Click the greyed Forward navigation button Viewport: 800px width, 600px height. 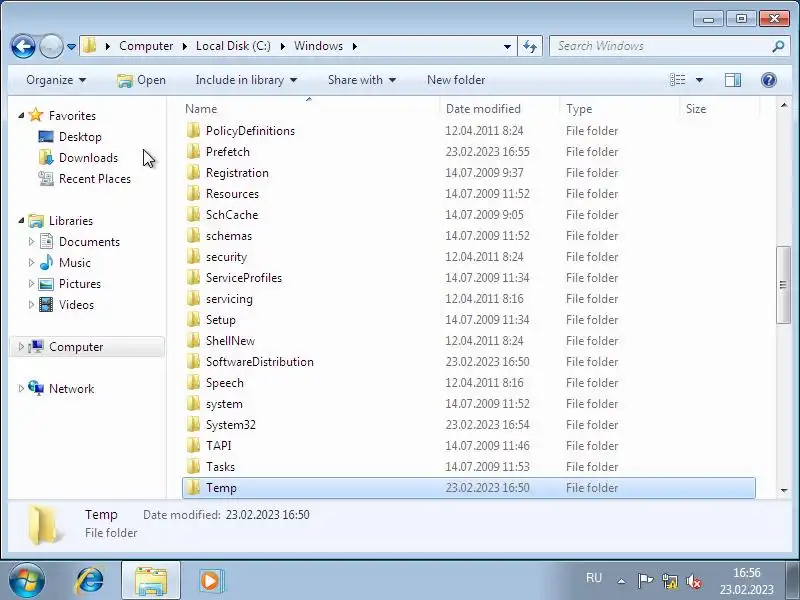click(51, 46)
